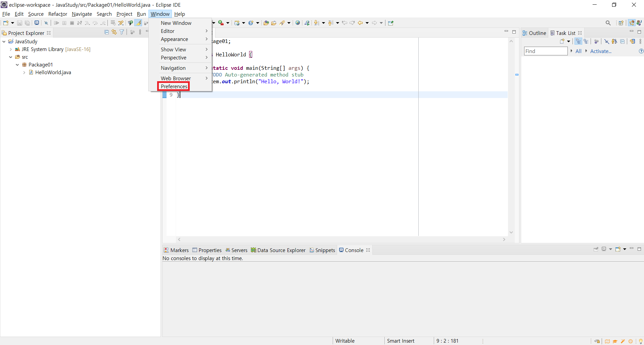Screen dimensions: 644x345
Task: Open the File menu
Action: coord(6,14)
